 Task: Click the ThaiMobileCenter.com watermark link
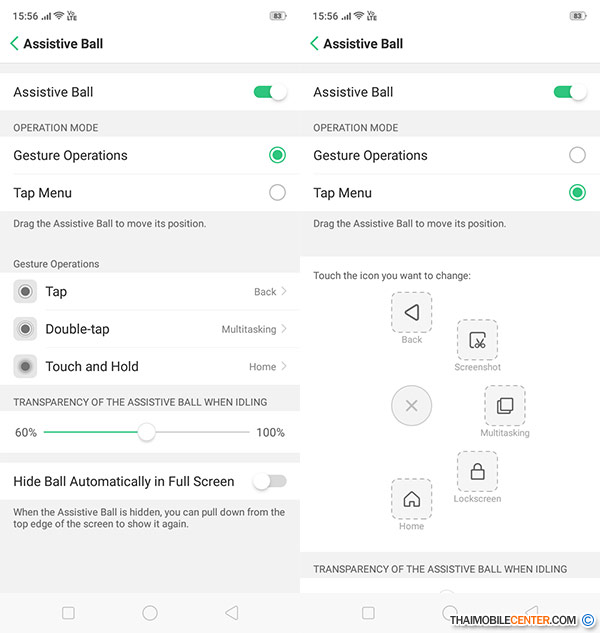(513, 620)
